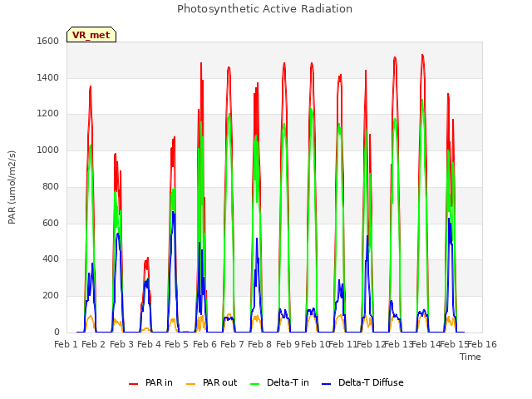Click the y-axis label PAR (umol/m2/s)

click(x=12, y=187)
